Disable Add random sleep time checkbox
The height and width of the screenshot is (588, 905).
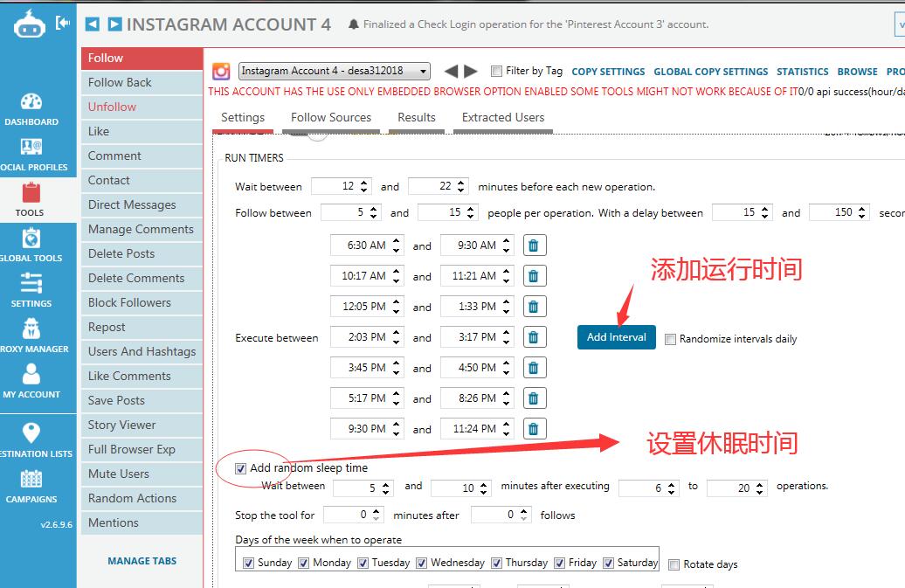point(240,468)
